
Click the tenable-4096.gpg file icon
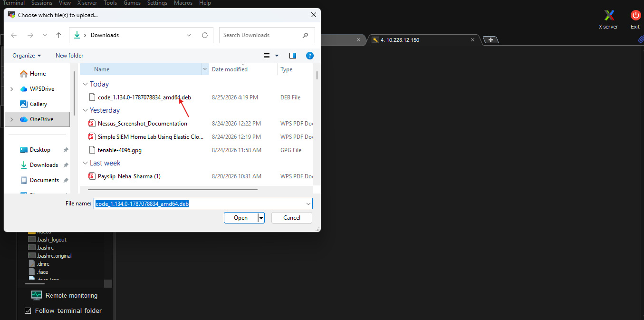pos(92,150)
